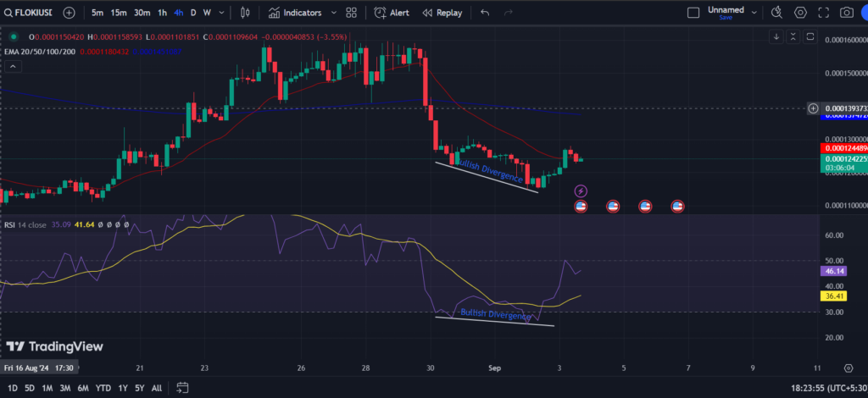Set range to 1M
868x398 pixels.
click(x=47, y=388)
